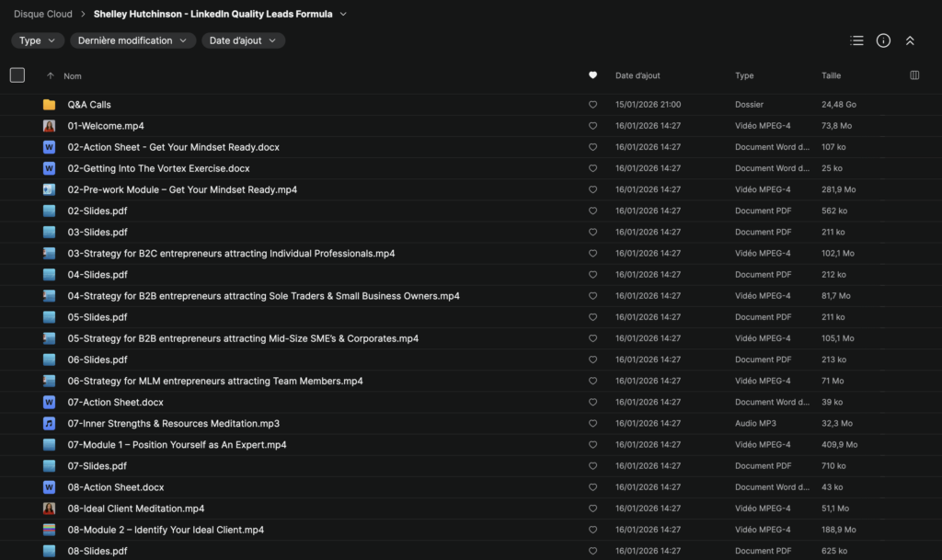Switch to list view layout icon
Image resolution: width=942 pixels, height=560 pixels.
[x=856, y=40]
